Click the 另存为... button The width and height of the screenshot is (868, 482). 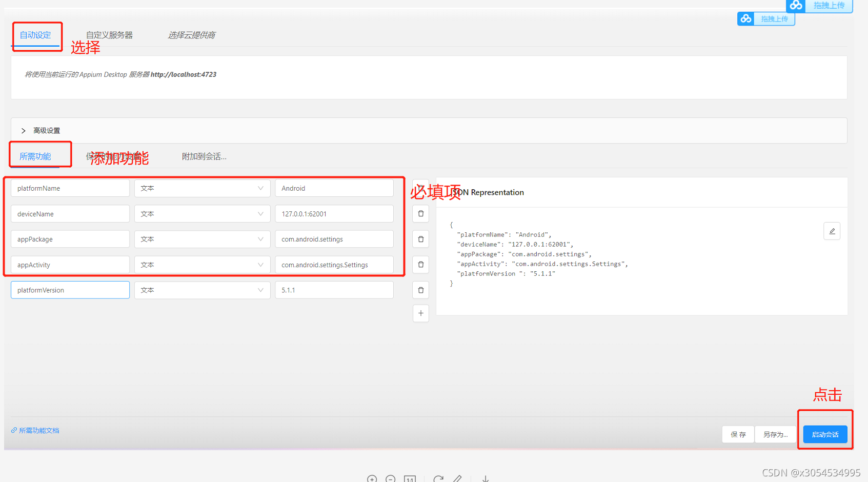pos(776,434)
